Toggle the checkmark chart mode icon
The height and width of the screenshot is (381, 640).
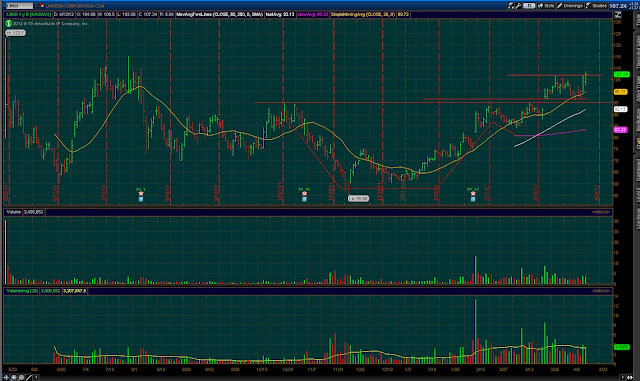[618, 15]
